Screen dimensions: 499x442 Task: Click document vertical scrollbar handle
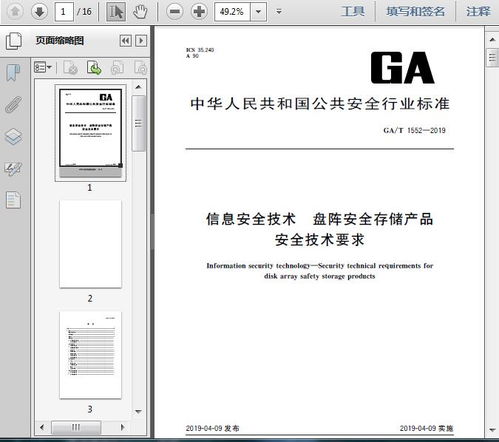click(x=493, y=58)
